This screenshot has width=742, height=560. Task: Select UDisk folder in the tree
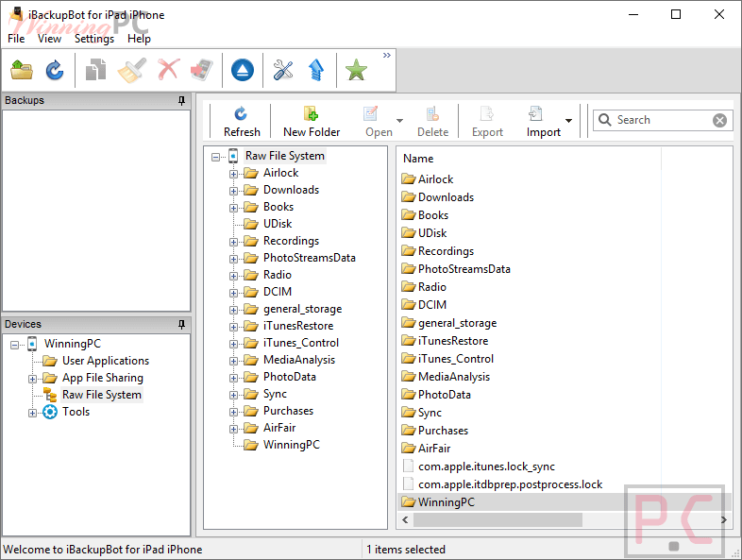click(278, 224)
